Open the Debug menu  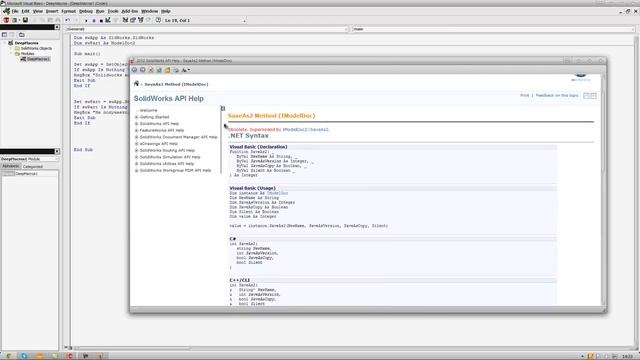pyautogui.click(x=86, y=11)
